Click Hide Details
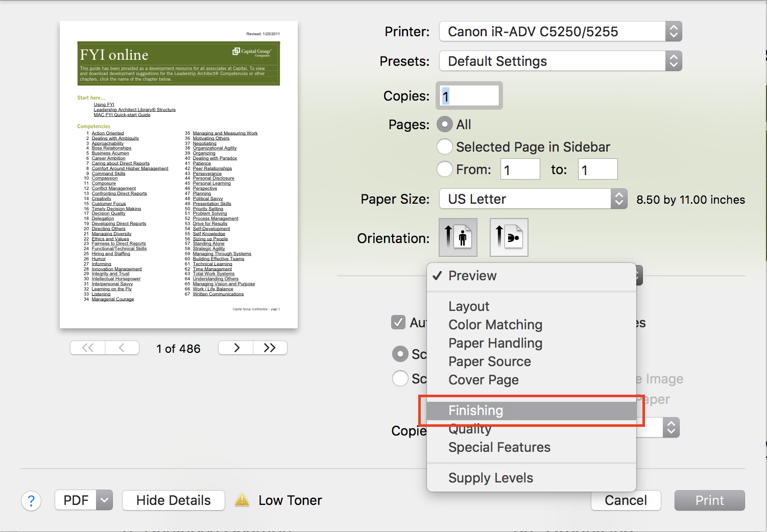 point(173,500)
